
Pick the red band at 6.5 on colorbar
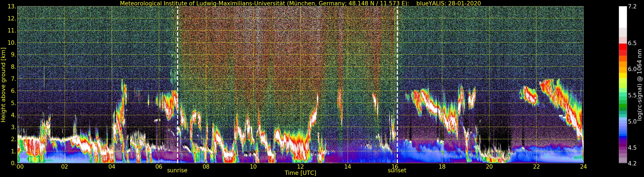click(x=623, y=47)
